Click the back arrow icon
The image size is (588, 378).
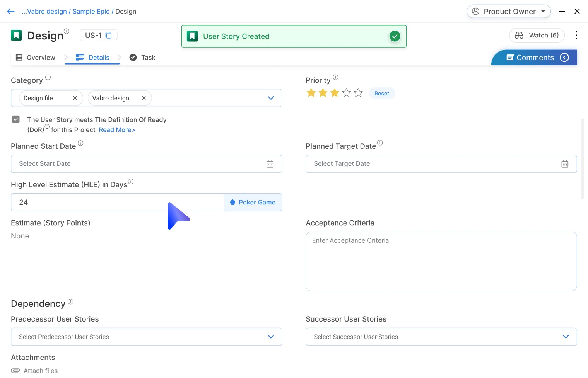click(x=11, y=12)
